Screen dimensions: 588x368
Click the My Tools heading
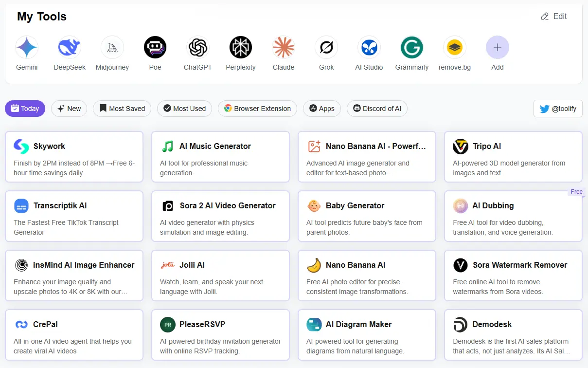42,16
